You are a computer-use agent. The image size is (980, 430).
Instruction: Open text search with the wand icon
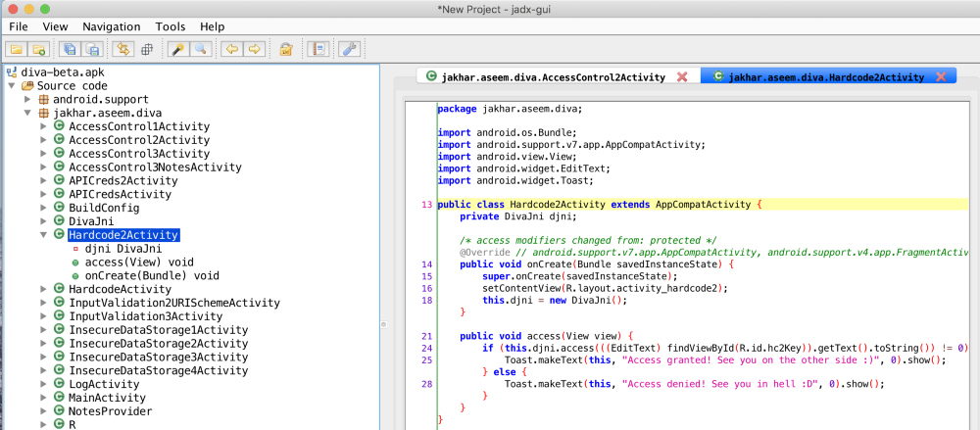[x=176, y=49]
